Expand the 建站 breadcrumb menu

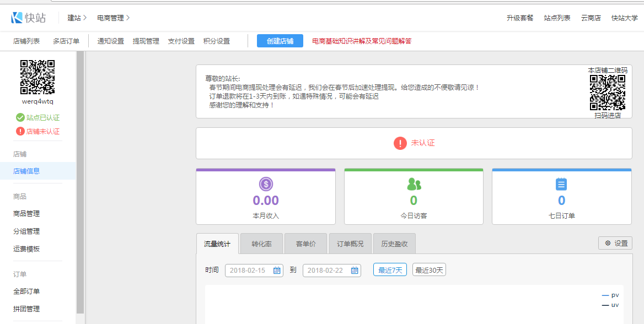coord(77,18)
